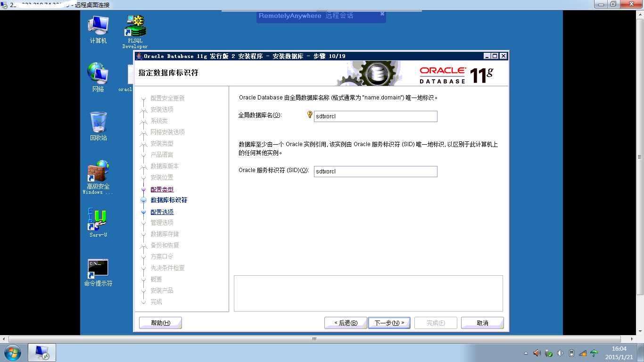Select the 数据库标识符 step
644x362 pixels.
pyautogui.click(x=169, y=200)
